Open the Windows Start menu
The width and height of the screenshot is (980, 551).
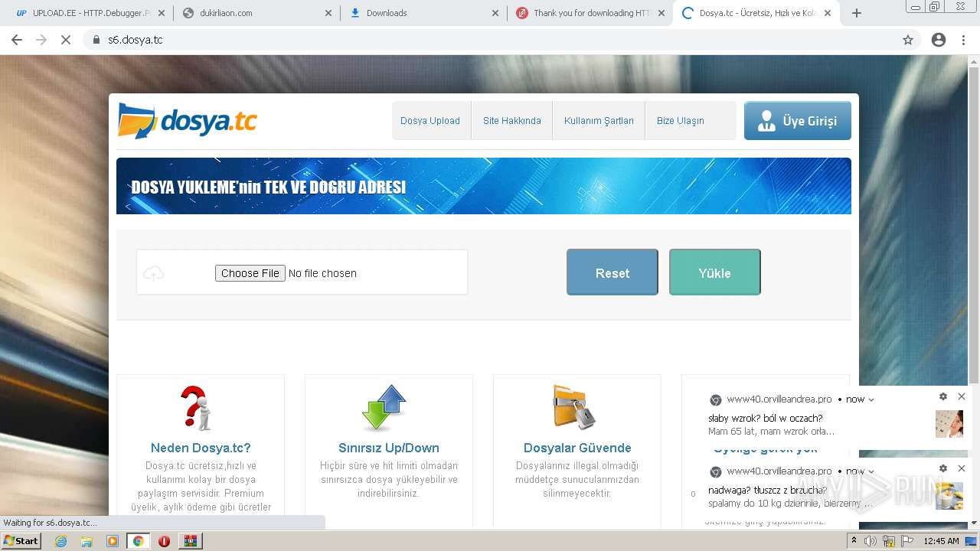(21, 540)
